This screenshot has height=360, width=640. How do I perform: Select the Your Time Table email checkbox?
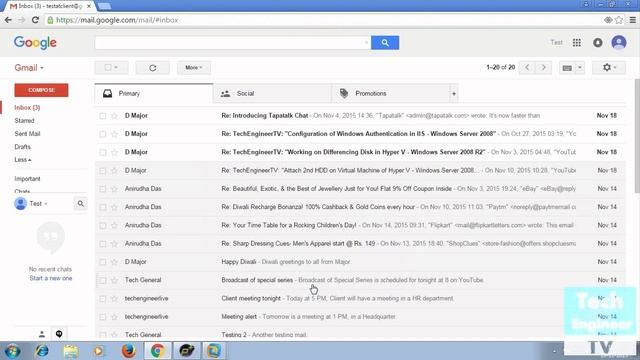102,226
